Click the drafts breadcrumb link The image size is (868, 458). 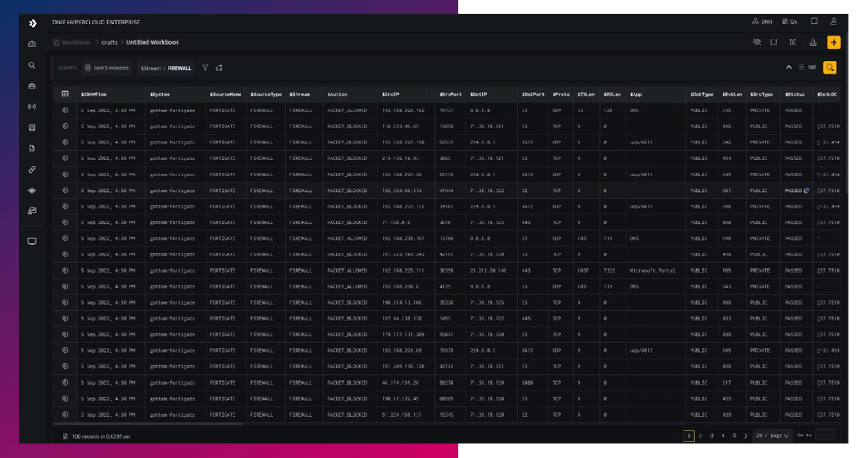pyautogui.click(x=109, y=42)
